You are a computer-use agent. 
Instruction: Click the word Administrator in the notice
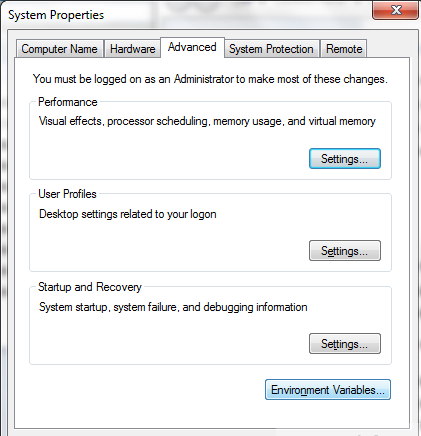click(204, 79)
